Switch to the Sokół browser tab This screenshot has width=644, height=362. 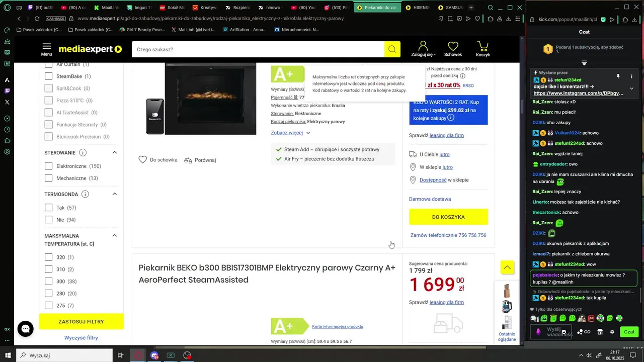[172, 8]
